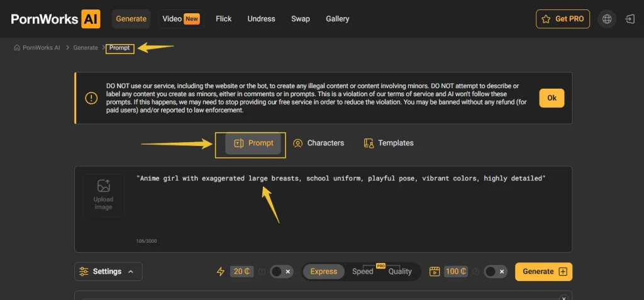644x300 pixels.
Task: Dismiss the warning with the Ok button
Action: tap(552, 98)
